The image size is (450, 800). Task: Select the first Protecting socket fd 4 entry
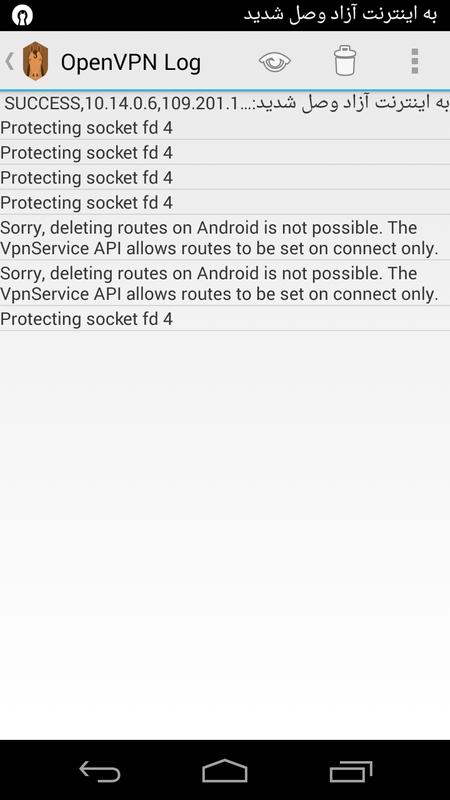pyautogui.click(x=225, y=128)
